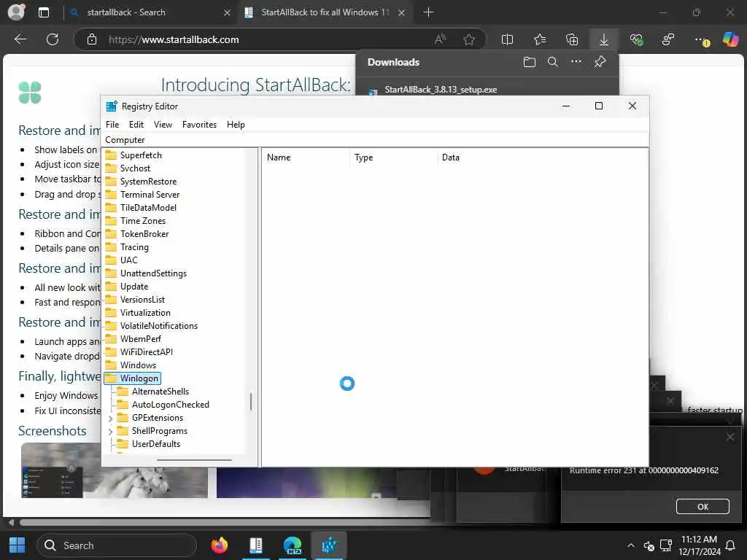Viewport: 747px width, 560px height.
Task: Open Registry Editor File menu
Action: [112, 125]
